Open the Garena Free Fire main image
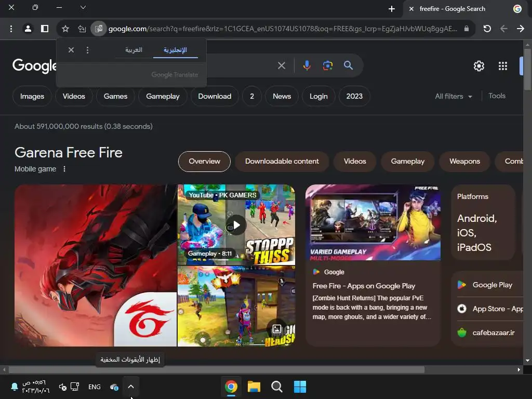This screenshot has width=532, height=399. click(96, 265)
